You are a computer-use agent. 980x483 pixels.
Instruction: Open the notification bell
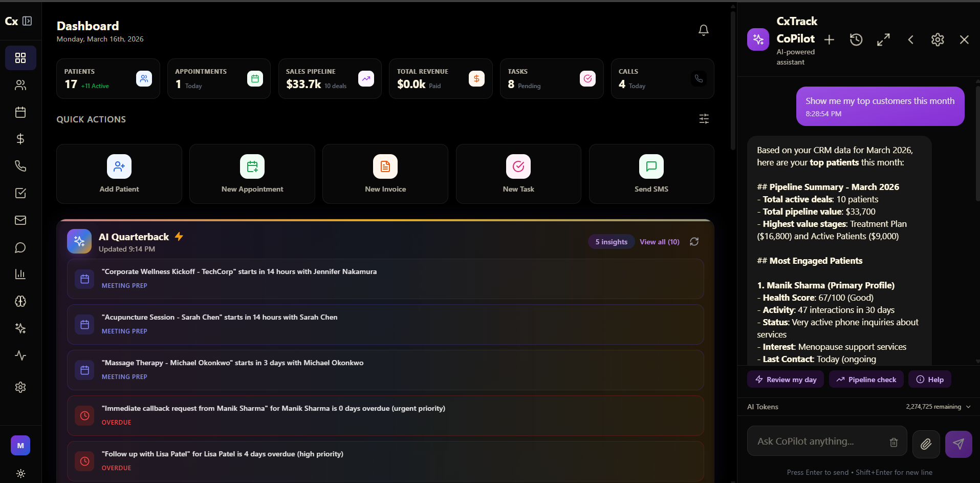(x=703, y=30)
